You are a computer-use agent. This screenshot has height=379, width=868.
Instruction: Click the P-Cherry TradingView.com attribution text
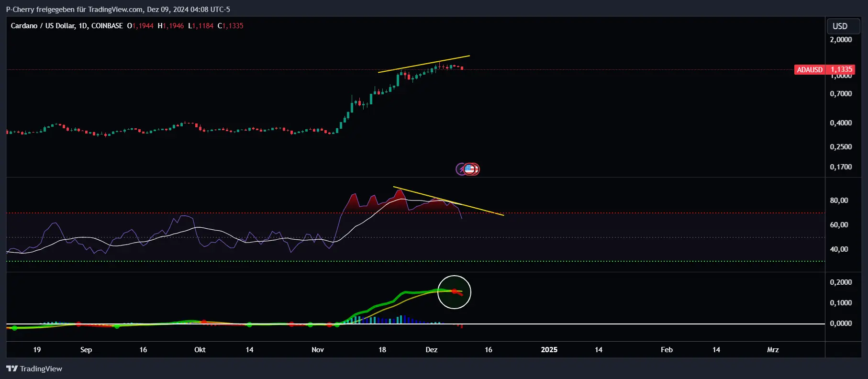tap(118, 9)
